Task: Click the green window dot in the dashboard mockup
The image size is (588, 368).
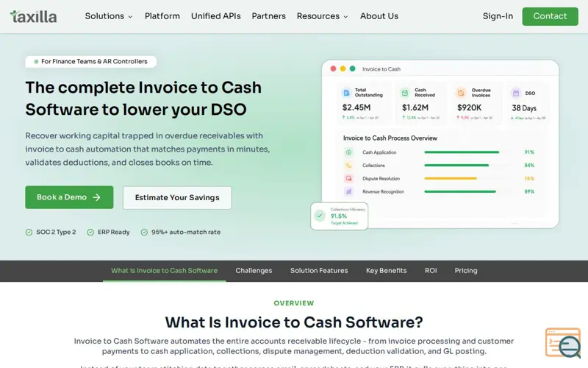Action: (353, 68)
